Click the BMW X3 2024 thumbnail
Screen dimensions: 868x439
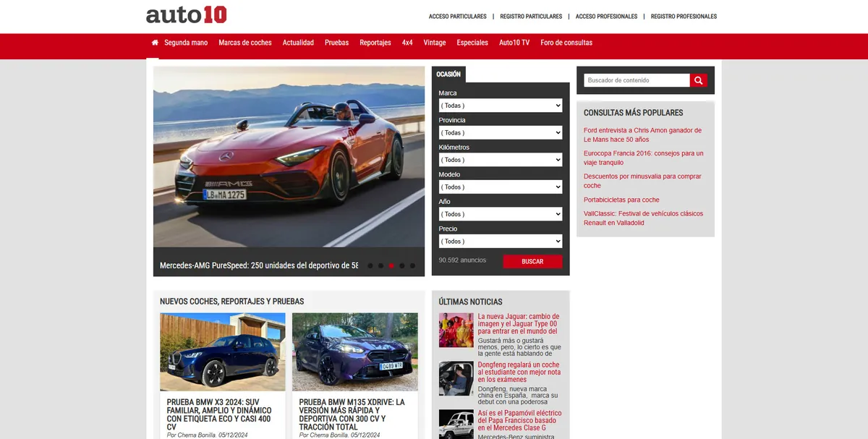tap(223, 352)
